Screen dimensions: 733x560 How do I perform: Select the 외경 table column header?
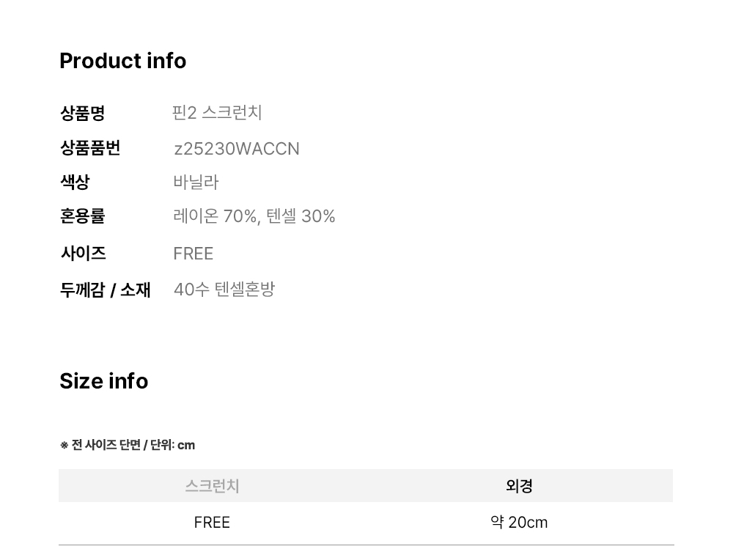click(x=519, y=486)
